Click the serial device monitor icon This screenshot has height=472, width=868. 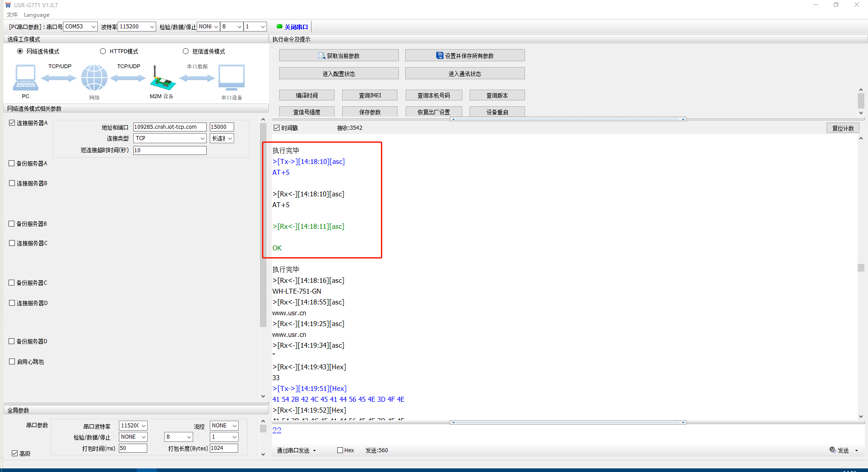pyautogui.click(x=231, y=77)
